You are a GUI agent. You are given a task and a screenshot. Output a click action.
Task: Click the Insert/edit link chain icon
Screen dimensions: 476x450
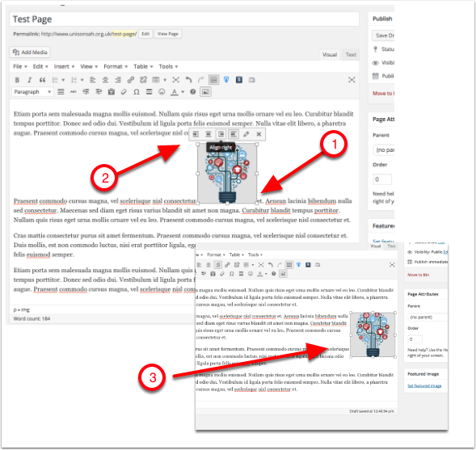point(131,80)
